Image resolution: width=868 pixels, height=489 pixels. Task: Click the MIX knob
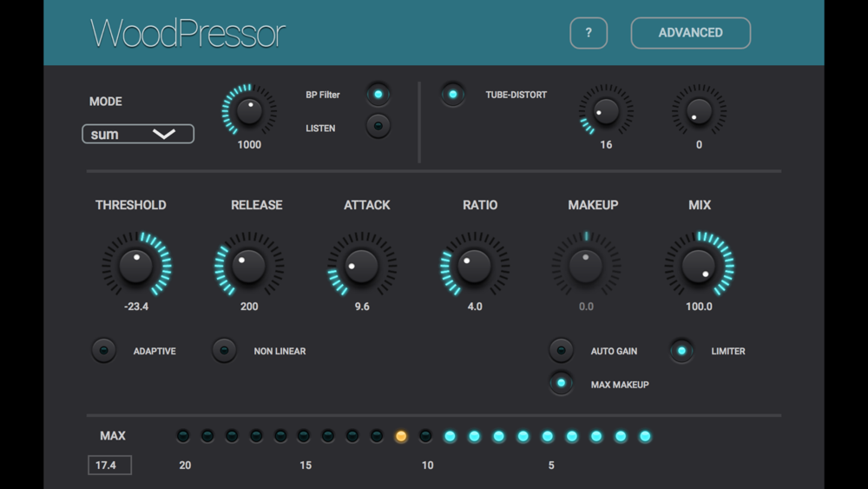point(699,265)
